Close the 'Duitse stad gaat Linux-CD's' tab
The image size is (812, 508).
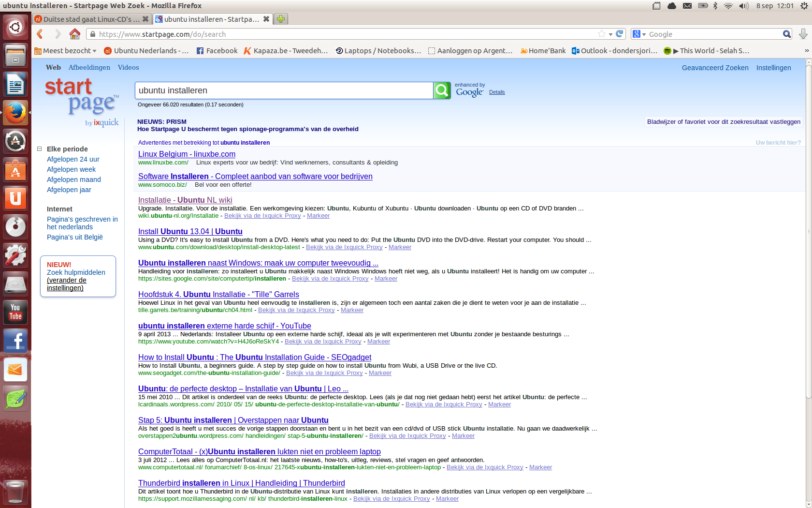pos(145,19)
